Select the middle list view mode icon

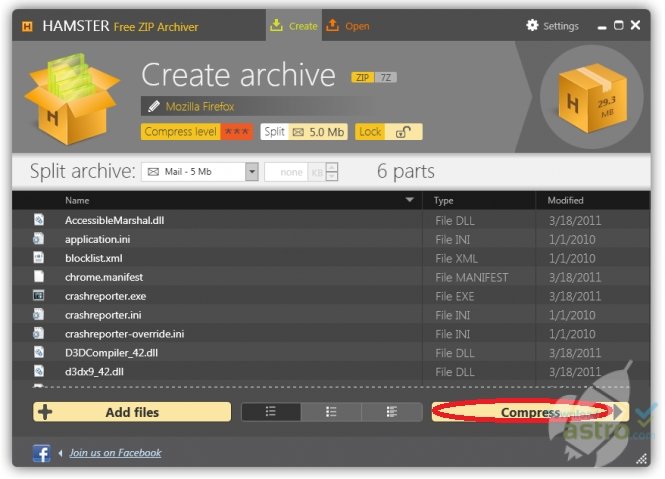(x=331, y=412)
